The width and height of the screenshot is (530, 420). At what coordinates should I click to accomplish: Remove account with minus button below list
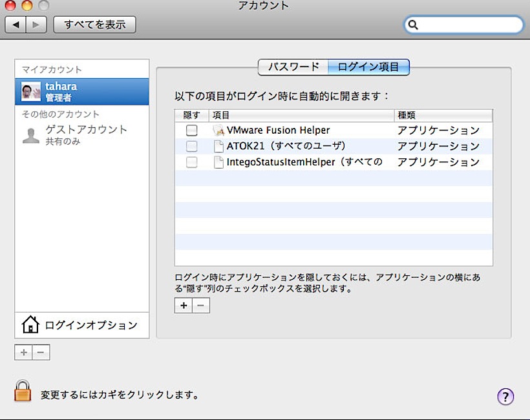(41, 352)
